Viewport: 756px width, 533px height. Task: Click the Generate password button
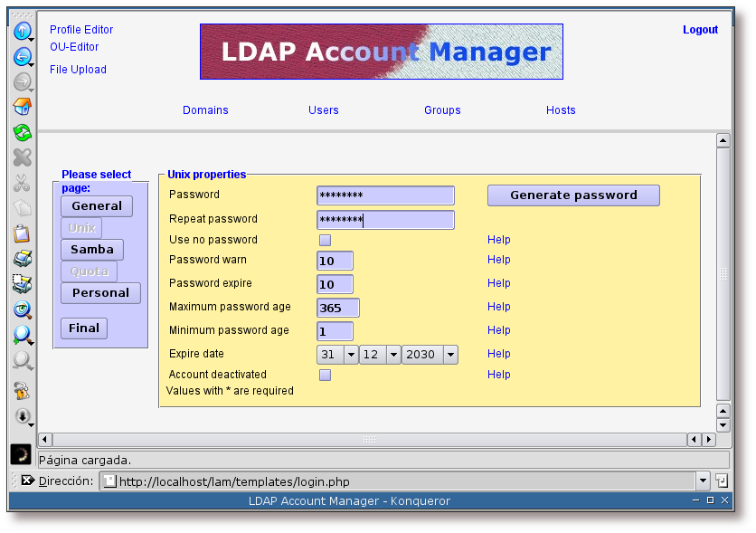573,195
